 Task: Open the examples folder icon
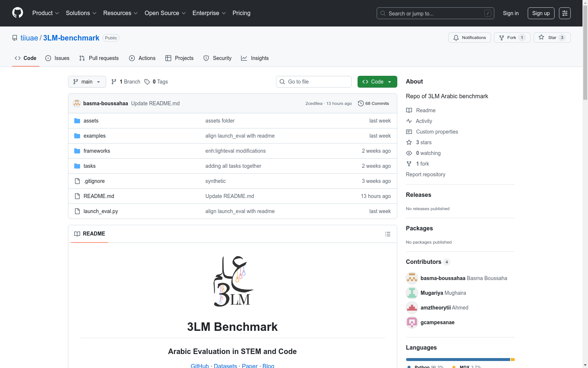point(77,136)
